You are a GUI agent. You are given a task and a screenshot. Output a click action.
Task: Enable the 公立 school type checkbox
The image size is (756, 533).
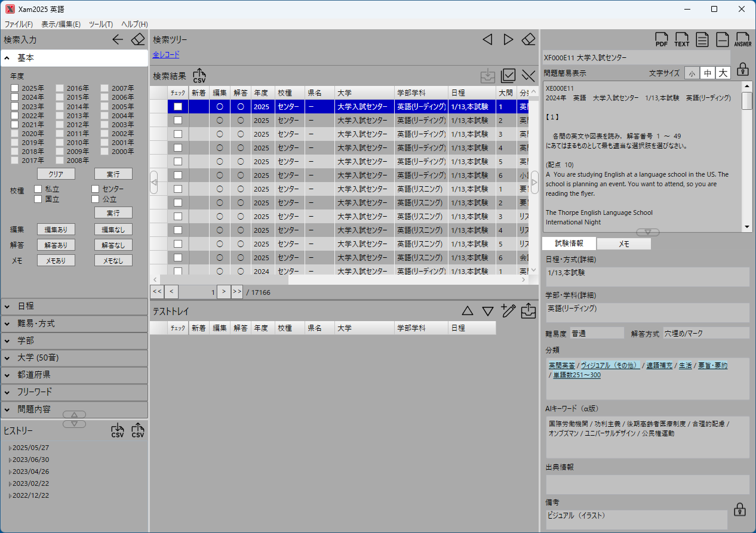click(x=95, y=199)
